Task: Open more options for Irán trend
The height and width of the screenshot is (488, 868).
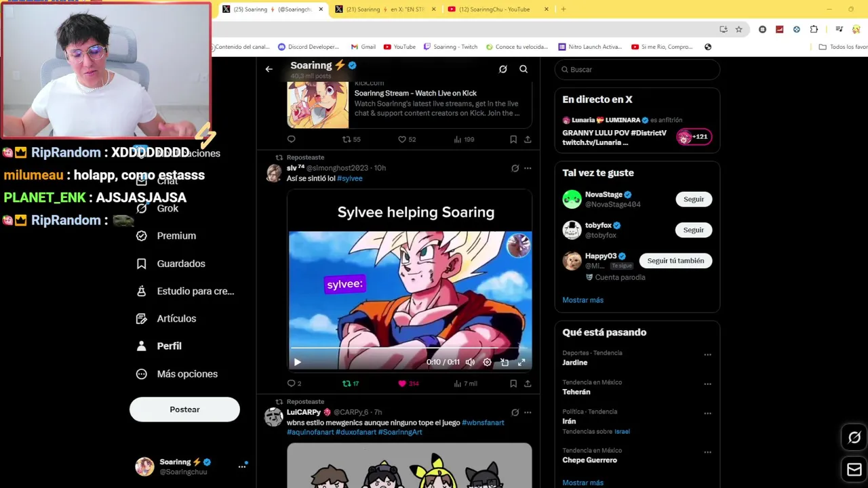Action: (x=707, y=413)
